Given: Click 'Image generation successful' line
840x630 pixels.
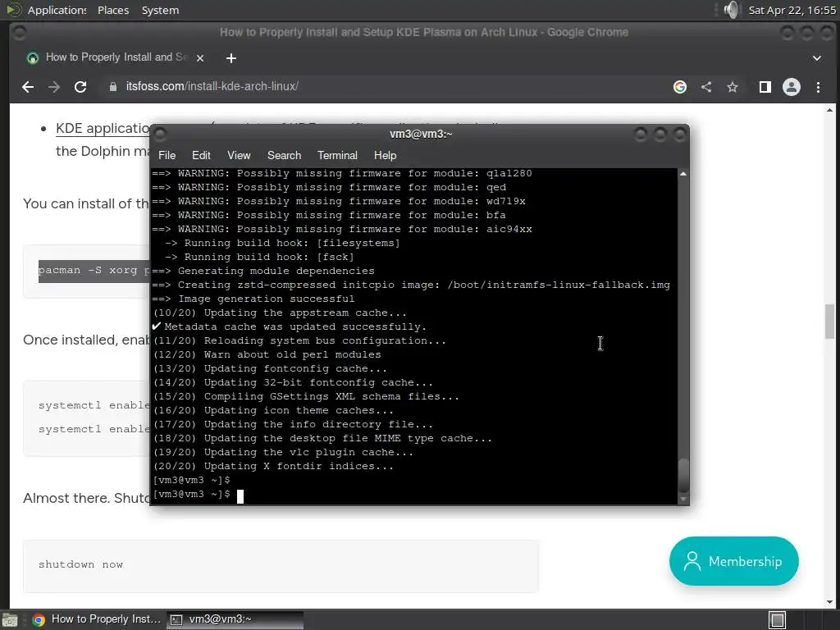Looking at the screenshot, I should coord(253,299).
